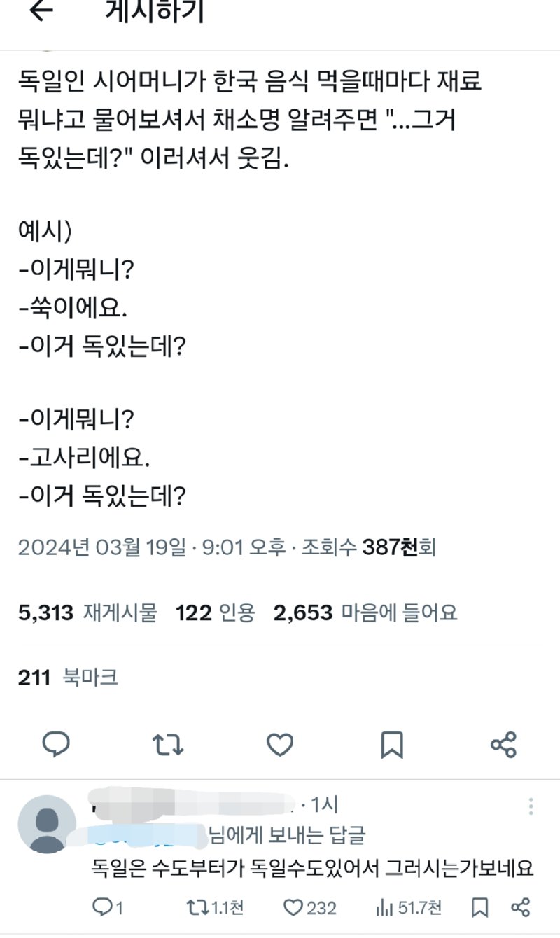Reply to the main post
560x938 pixels.
(x=56, y=744)
